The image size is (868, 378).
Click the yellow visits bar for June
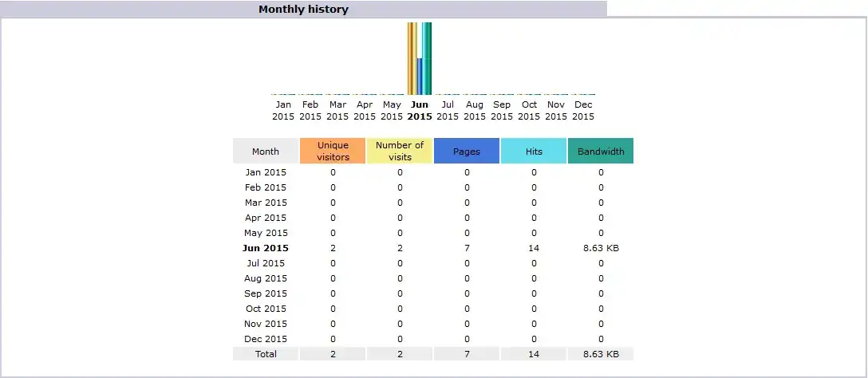[415, 59]
